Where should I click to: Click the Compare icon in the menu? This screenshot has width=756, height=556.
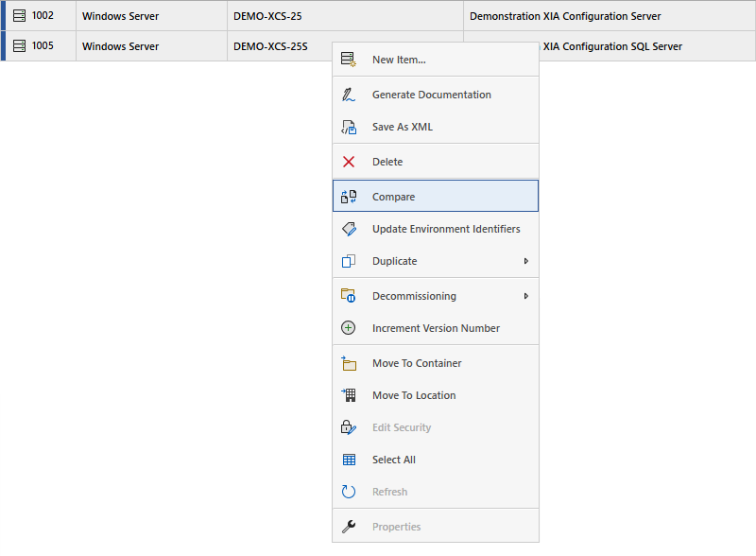pyautogui.click(x=349, y=197)
